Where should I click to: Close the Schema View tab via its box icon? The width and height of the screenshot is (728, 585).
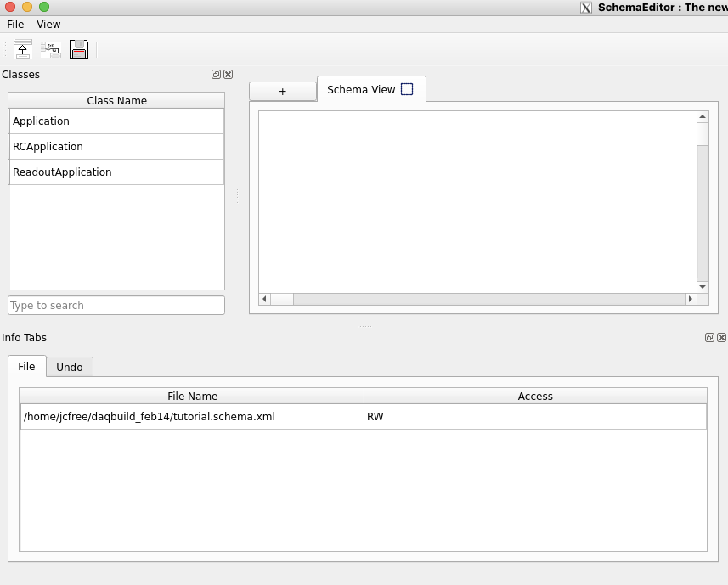[407, 89]
